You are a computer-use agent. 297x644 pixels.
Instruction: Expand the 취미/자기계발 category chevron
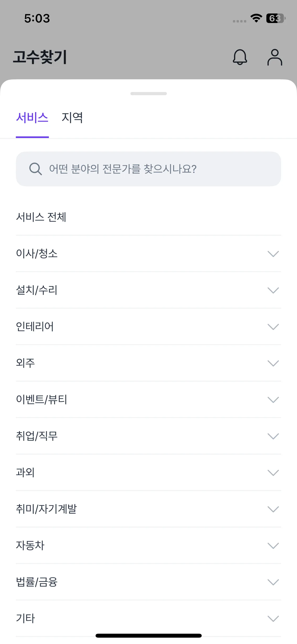pyautogui.click(x=273, y=509)
